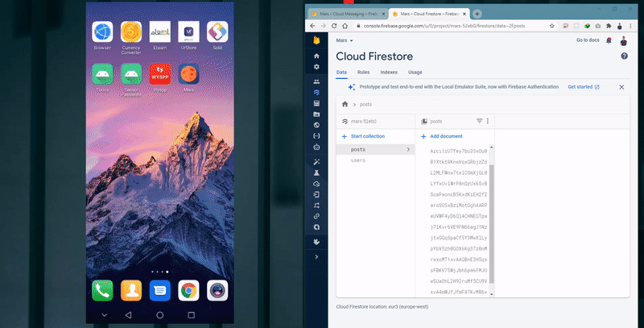Open the phone dialer in the dock

click(x=102, y=291)
